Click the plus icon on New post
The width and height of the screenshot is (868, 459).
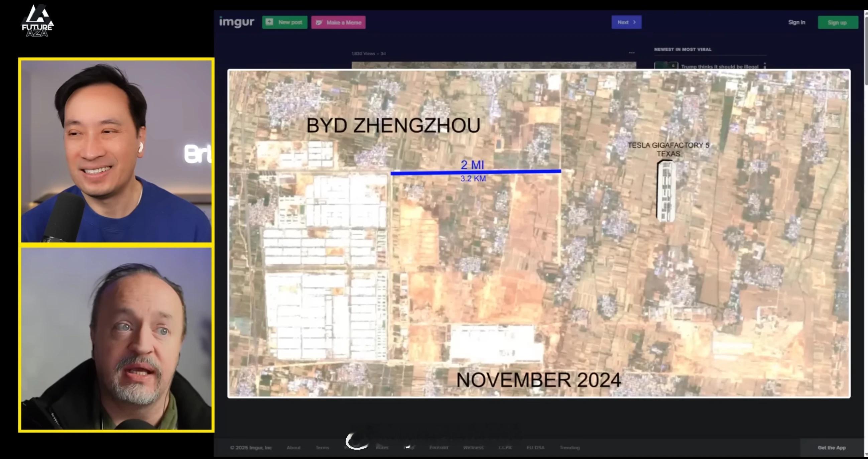tap(269, 22)
